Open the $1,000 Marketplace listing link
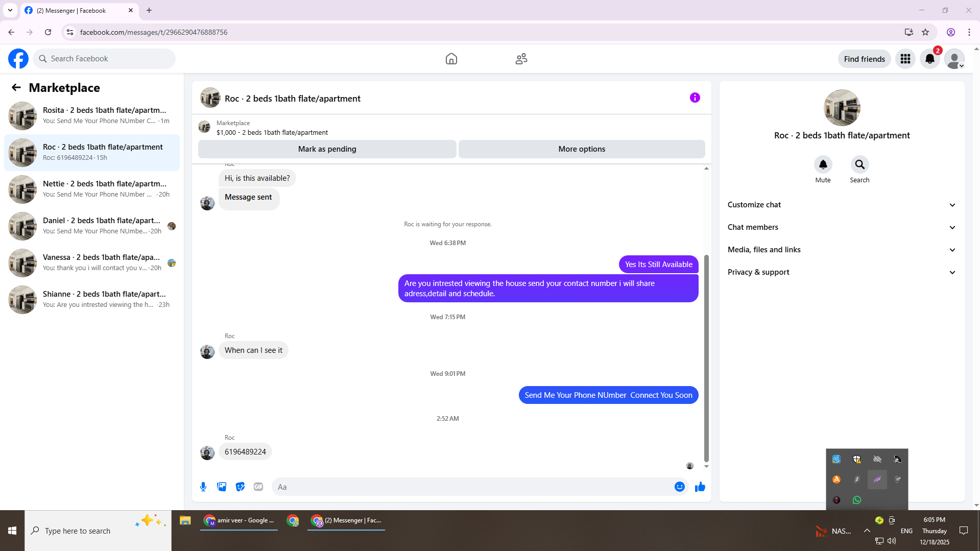This screenshot has width=980, height=551. click(x=272, y=132)
